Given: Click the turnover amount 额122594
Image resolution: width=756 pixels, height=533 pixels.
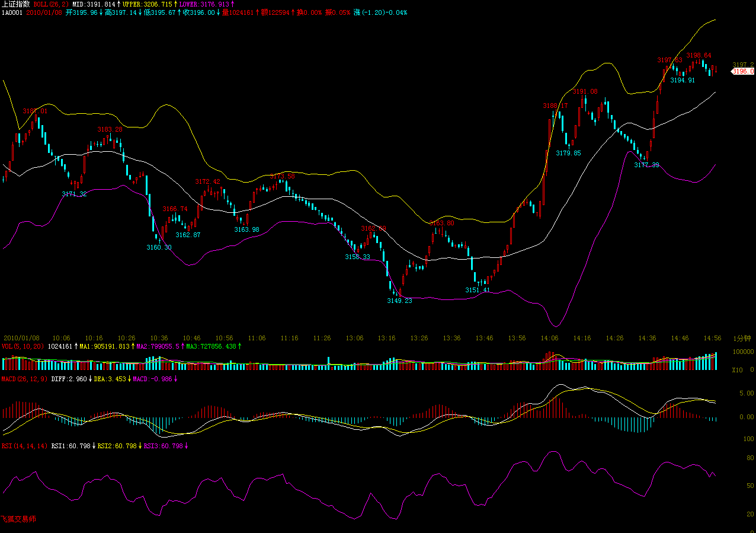Looking at the screenshot, I should 275,12.
